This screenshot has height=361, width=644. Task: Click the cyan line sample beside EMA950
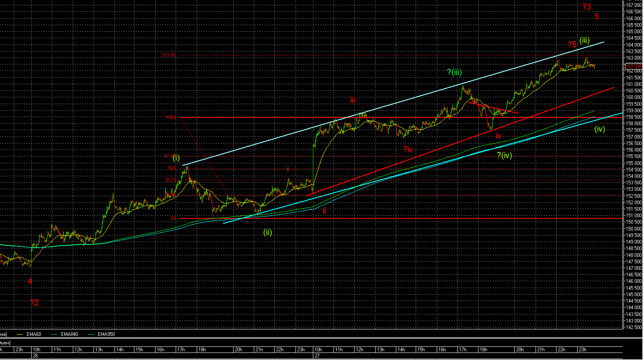pos(91,335)
